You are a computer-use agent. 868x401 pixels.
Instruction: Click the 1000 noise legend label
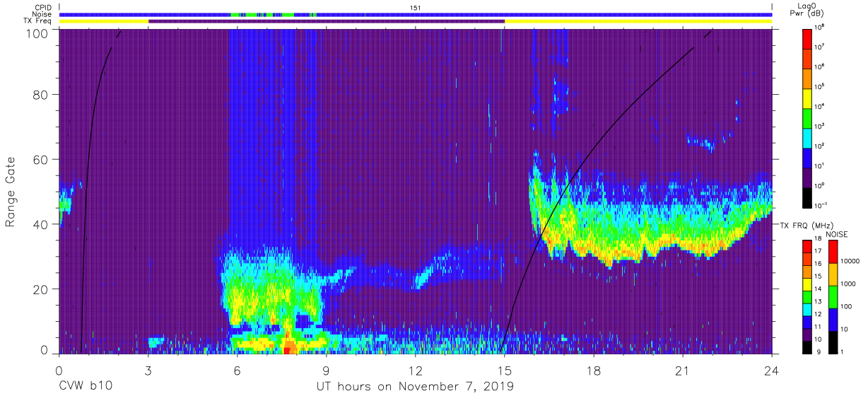click(x=848, y=284)
